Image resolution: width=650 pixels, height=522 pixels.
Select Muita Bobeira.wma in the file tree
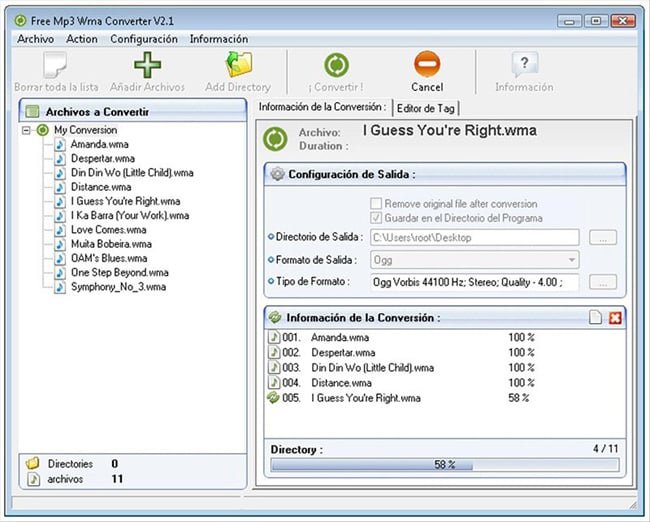tap(110, 244)
